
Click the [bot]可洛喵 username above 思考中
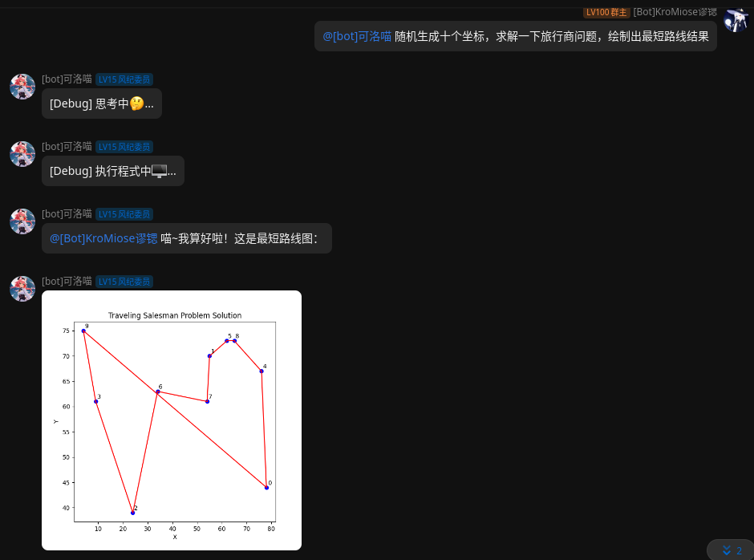[x=67, y=79]
